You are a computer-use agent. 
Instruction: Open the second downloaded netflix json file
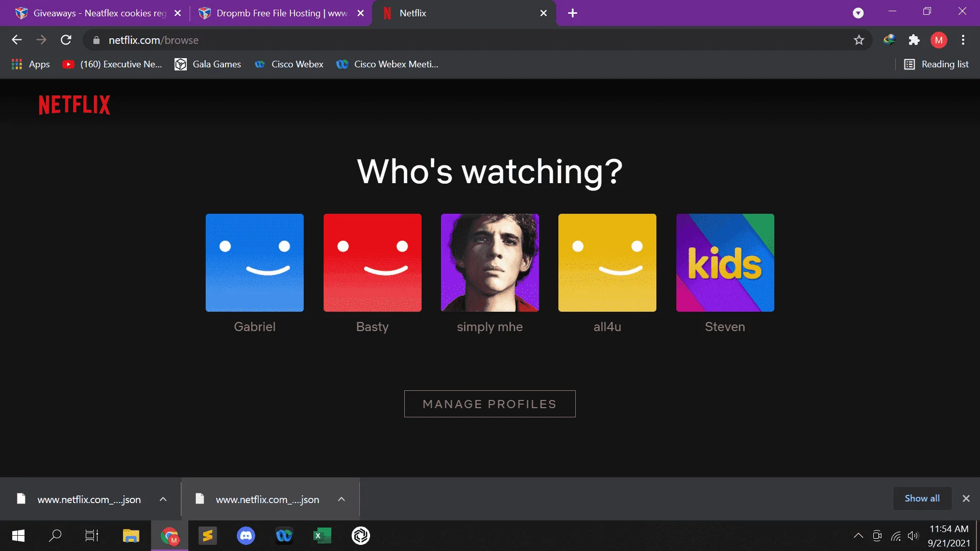(x=258, y=499)
